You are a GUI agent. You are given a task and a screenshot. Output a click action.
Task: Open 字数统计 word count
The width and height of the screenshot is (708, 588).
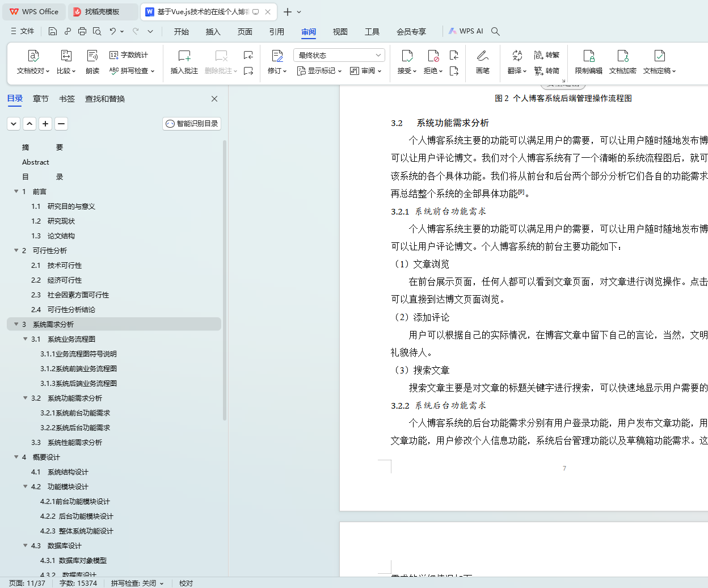(x=129, y=55)
